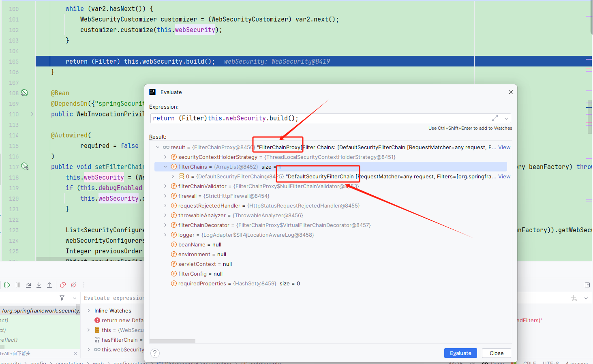The image size is (593, 364).
Task: Click the highlighted return statement on line 105
Action: 140,61
